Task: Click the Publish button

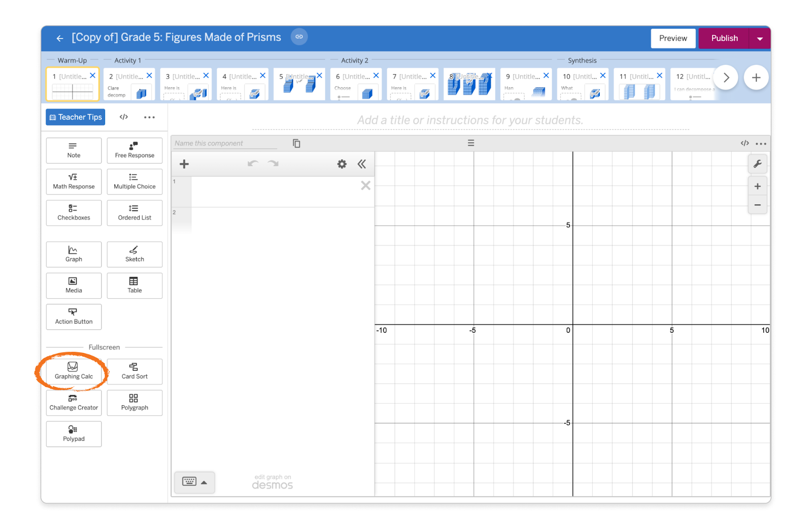Action: (724, 39)
